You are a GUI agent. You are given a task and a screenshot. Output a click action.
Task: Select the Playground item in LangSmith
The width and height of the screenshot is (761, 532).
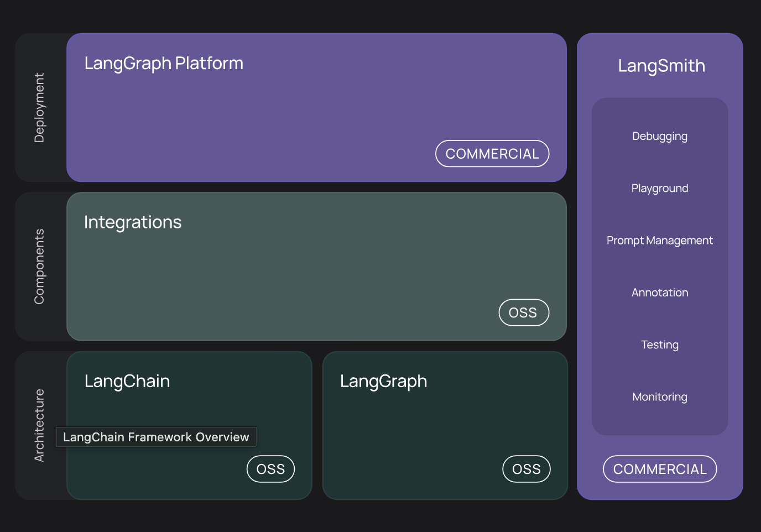pos(660,189)
